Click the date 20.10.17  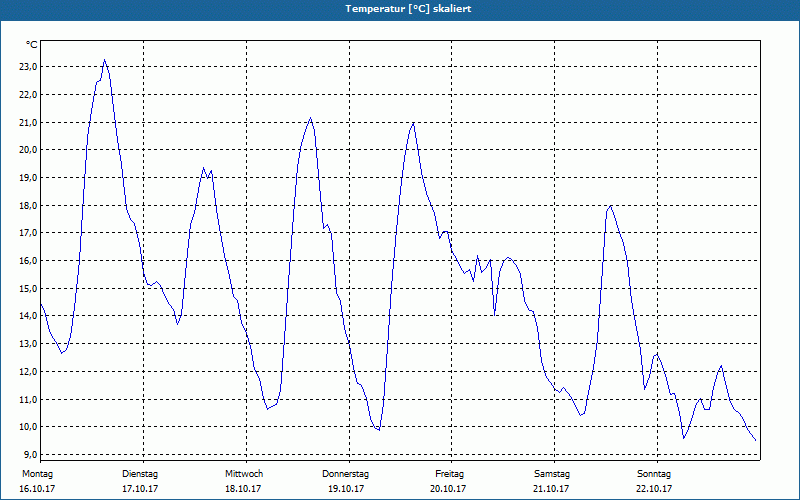point(448,489)
